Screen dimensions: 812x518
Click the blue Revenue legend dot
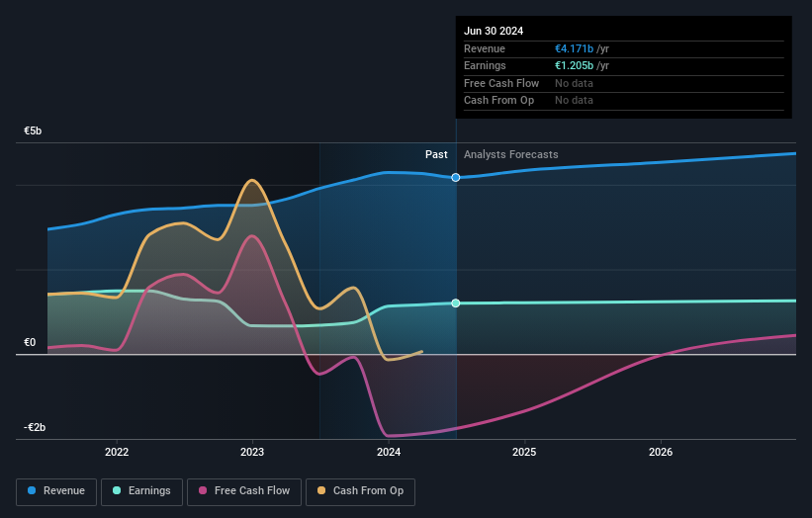coord(32,490)
